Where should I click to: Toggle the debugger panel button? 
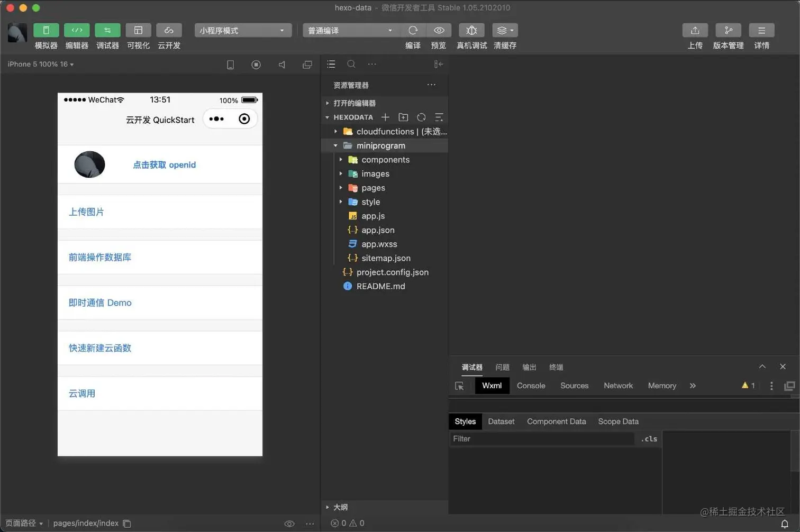click(107, 31)
